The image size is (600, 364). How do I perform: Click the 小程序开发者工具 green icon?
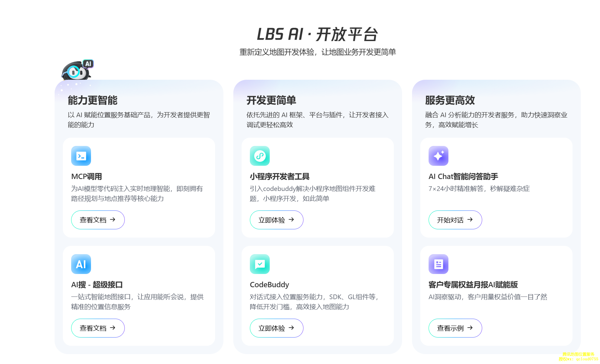[260, 156]
